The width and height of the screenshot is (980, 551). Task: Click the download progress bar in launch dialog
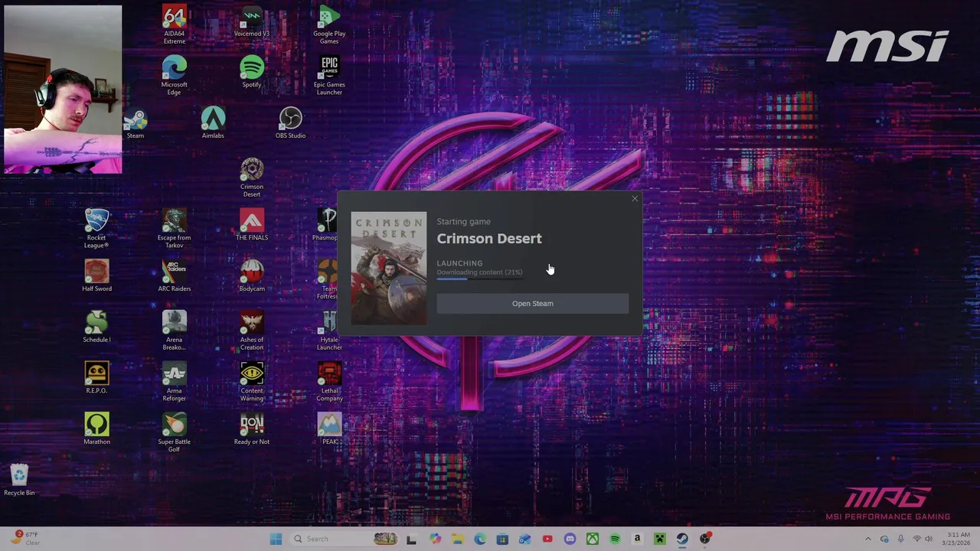point(479,279)
